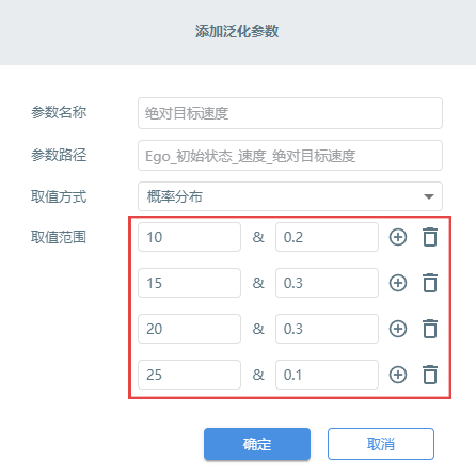Screen dimensions: 476x475
Task: Click add icon in the row with value 15
Action: tap(398, 283)
